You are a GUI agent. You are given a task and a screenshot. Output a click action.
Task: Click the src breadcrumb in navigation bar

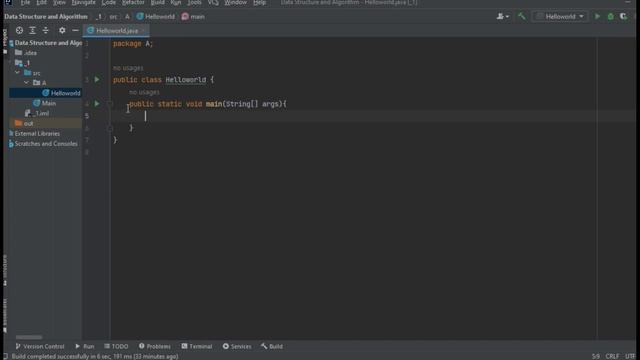point(113,17)
